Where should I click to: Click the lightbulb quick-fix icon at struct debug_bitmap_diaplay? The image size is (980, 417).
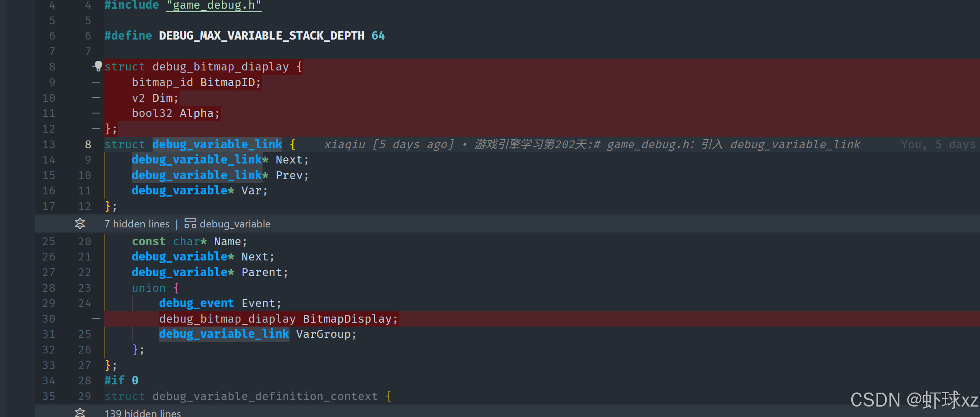click(x=98, y=66)
